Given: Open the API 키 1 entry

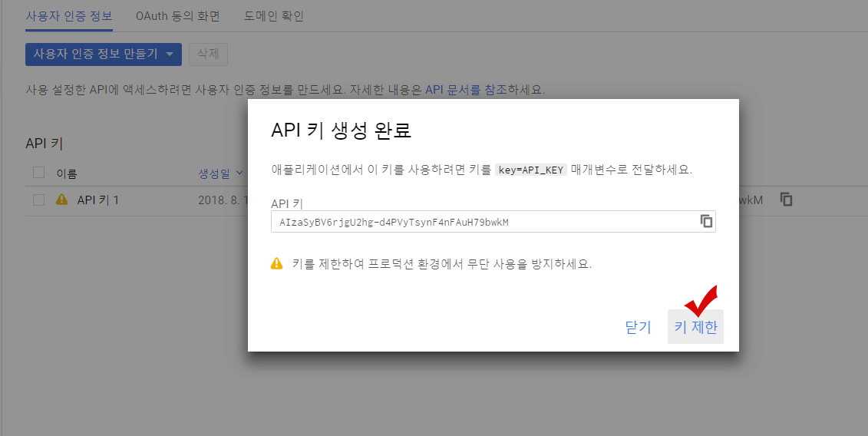Looking at the screenshot, I should point(98,200).
